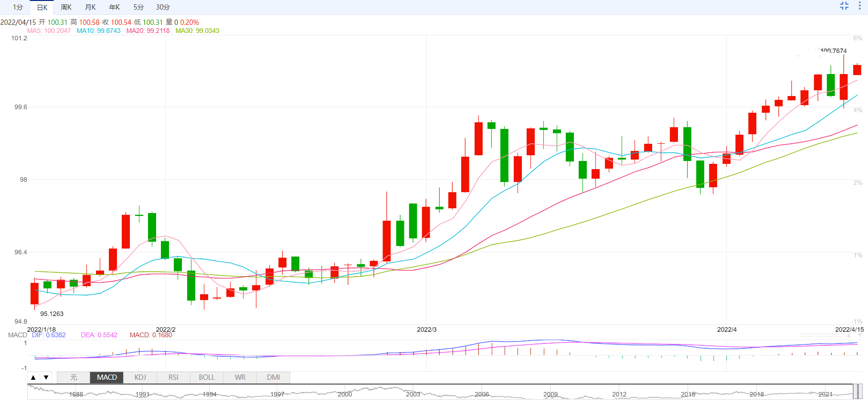The image size is (868, 407).
Task: Switch to the 月K monthly chart
Action: [90, 7]
